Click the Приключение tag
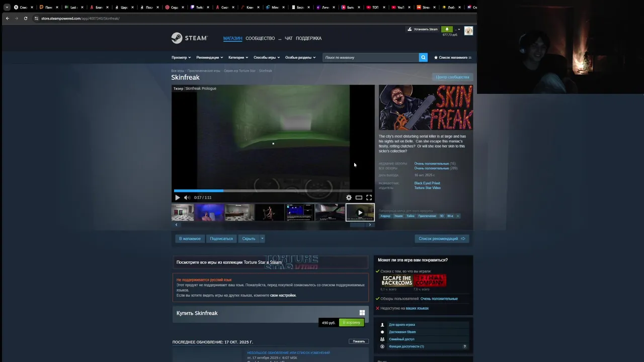Image resolution: width=644 pixels, height=362 pixels. tap(427, 216)
